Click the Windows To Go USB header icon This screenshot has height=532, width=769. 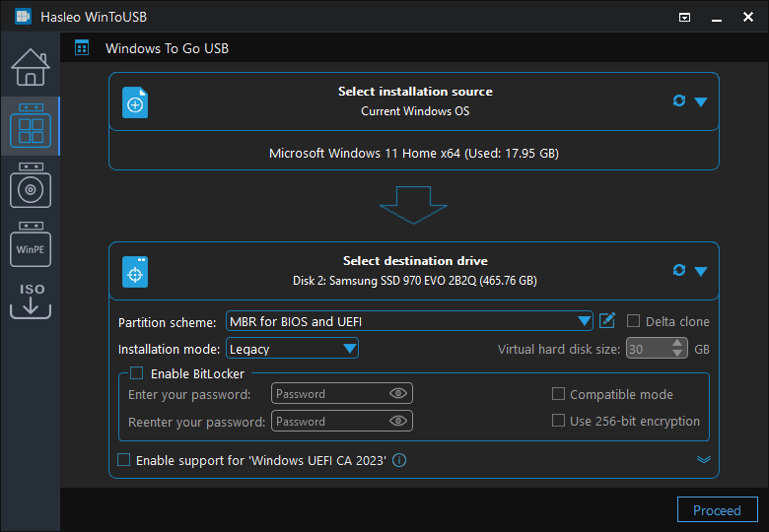(x=82, y=48)
